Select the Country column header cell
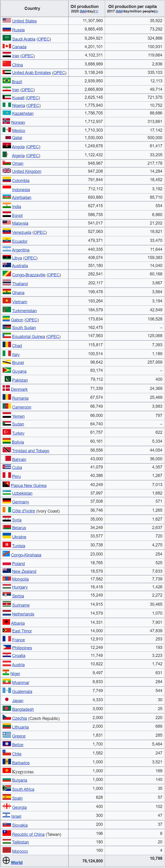The height and width of the screenshot is (868, 165). [x=32, y=8]
